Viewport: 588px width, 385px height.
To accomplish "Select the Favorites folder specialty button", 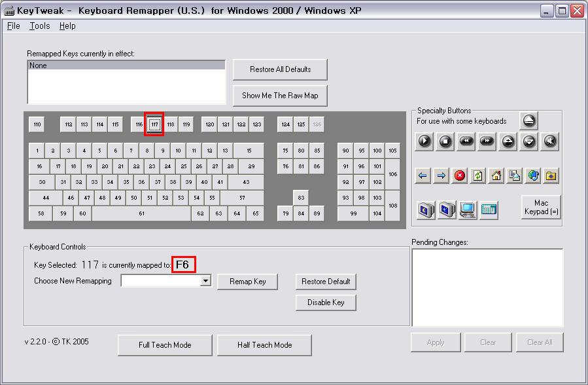I will (x=551, y=175).
